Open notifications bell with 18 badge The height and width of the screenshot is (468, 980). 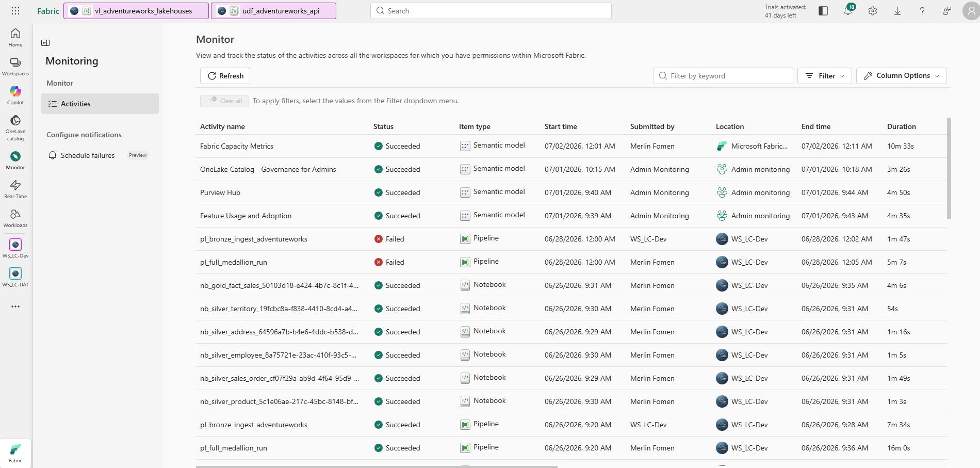(x=848, y=10)
